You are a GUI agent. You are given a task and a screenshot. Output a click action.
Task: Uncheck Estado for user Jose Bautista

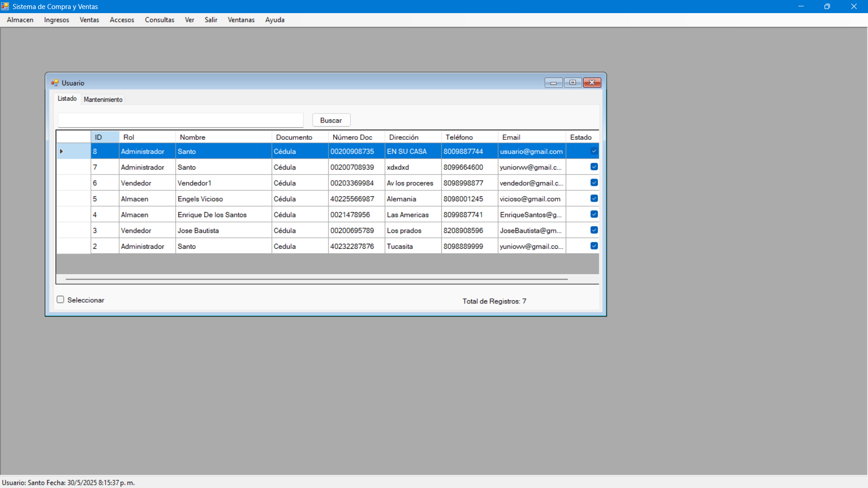coord(594,230)
